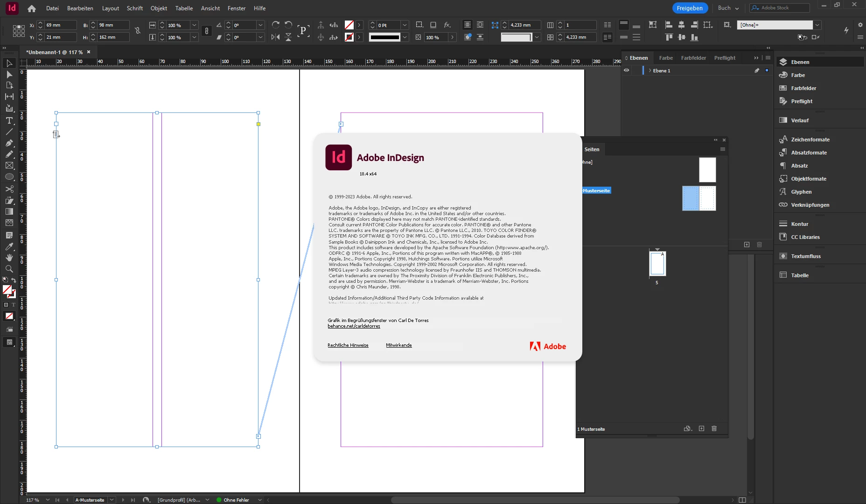Click the X position field showing 69 mm
866x504 pixels.
(60, 25)
